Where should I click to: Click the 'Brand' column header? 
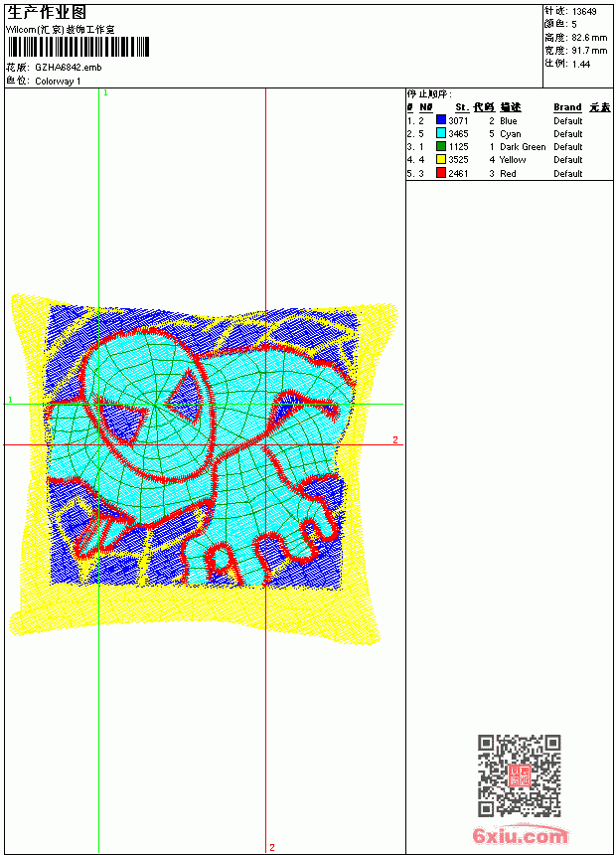click(x=567, y=107)
